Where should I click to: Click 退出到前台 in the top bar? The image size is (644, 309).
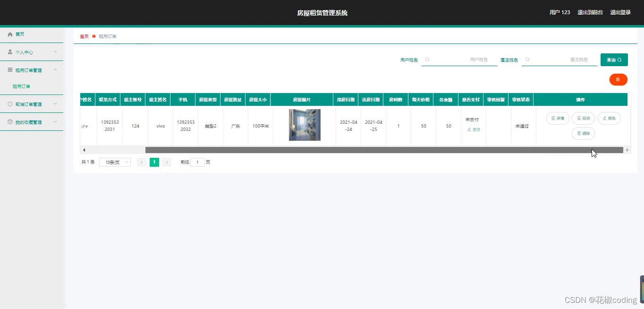click(590, 12)
